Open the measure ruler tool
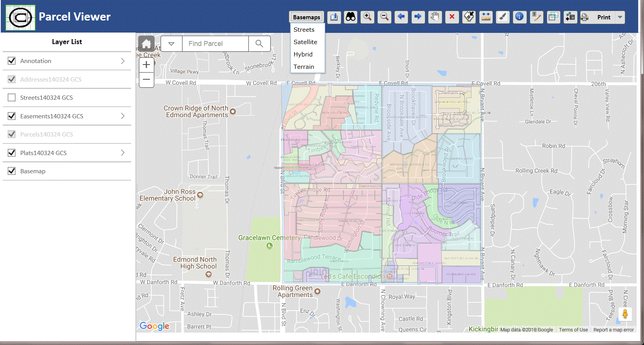This screenshot has height=345, width=644. [x=485, y=17]
